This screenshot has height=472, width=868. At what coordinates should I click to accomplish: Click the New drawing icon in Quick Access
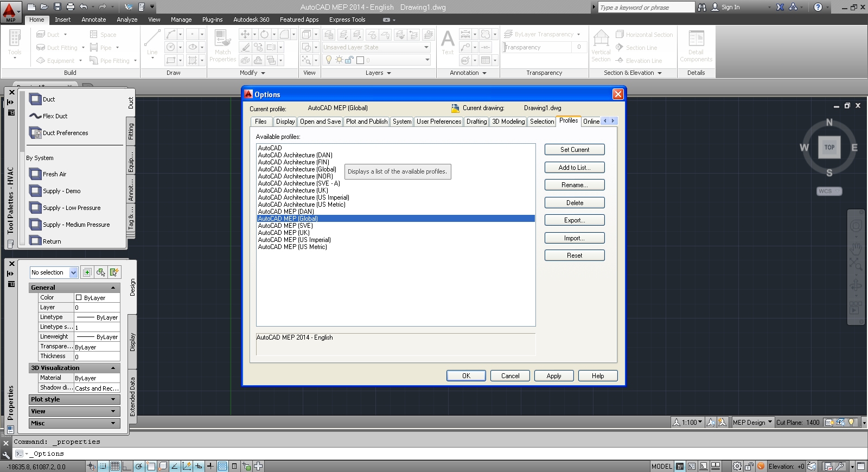coord(31,7)
